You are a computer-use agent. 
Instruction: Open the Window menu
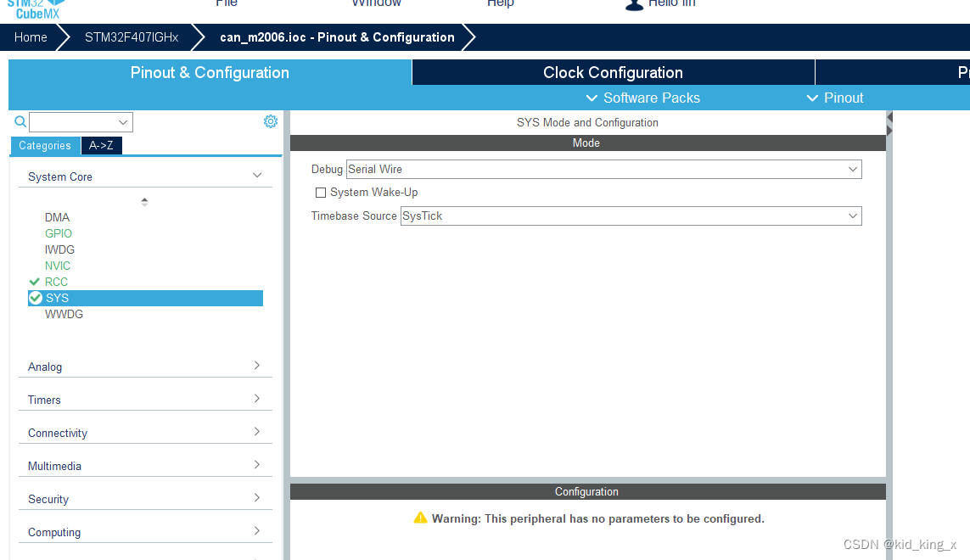376,3
